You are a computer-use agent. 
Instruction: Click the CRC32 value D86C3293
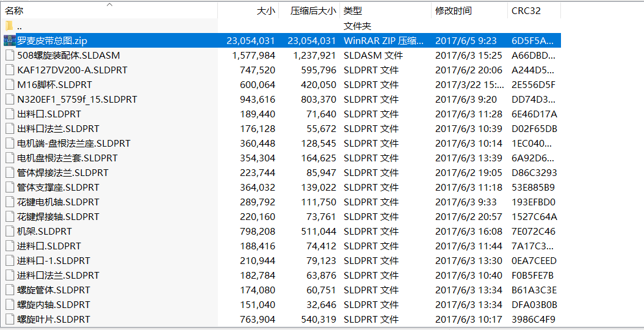(533, 172)
